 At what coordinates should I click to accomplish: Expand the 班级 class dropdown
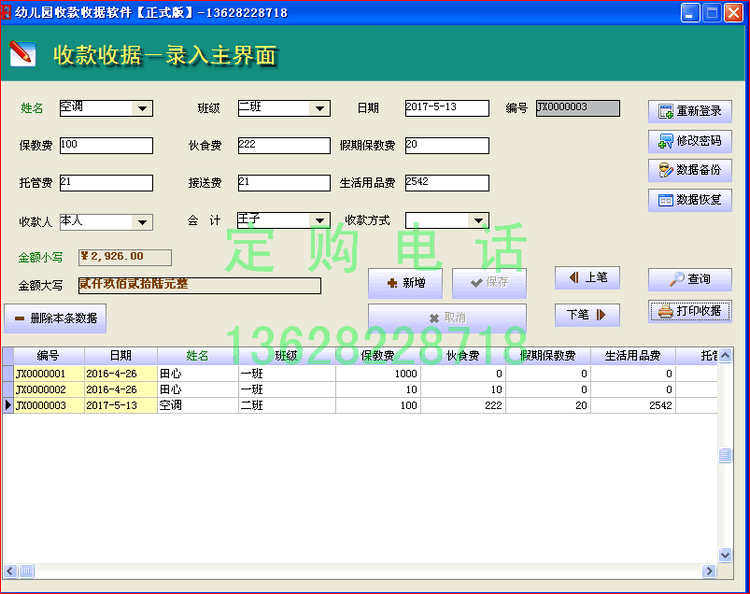pos(320,109)
